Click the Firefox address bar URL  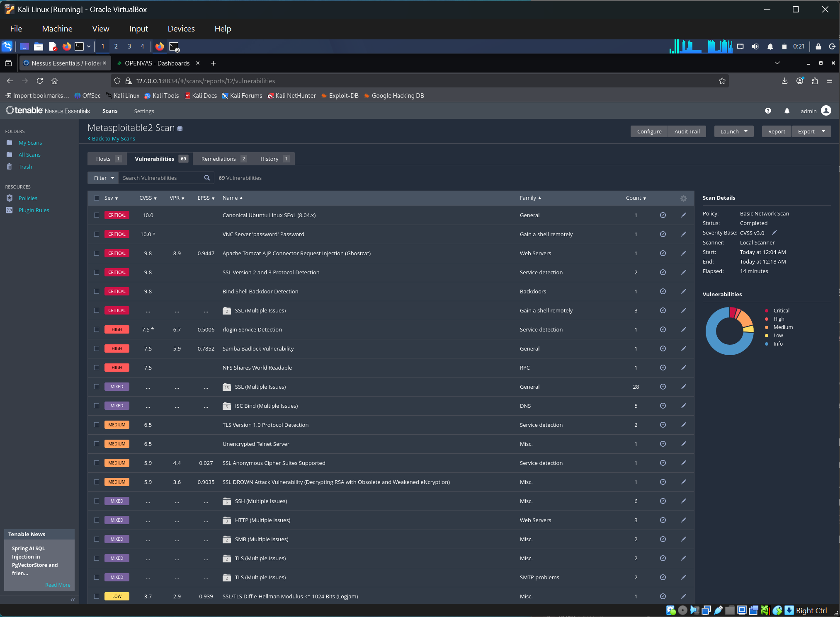click(x=206, y=81)
